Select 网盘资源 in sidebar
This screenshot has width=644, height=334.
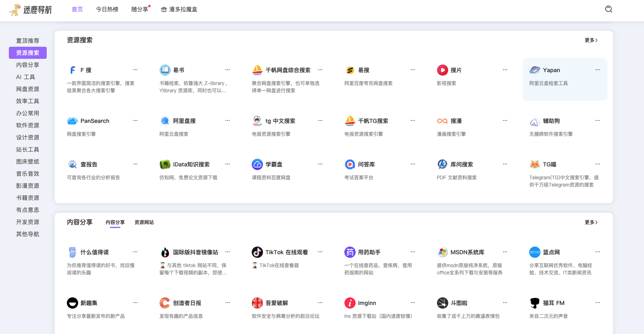[x=28, y=89]
